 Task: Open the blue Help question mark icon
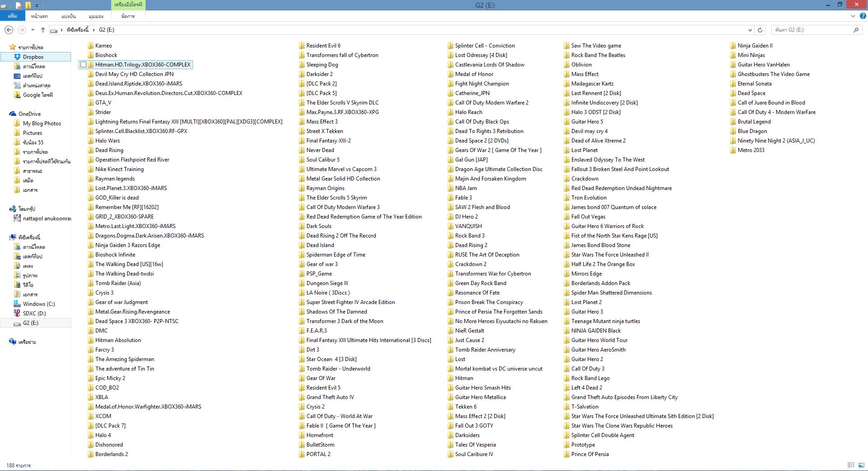(863, 16)
